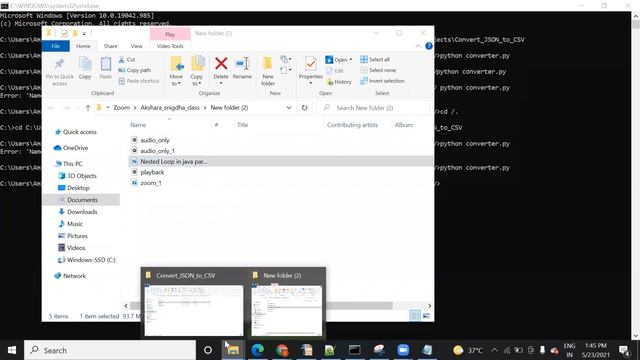Click History in ribbon
The width and height of the screenshot is (640, 360).
tap(339, 82)
